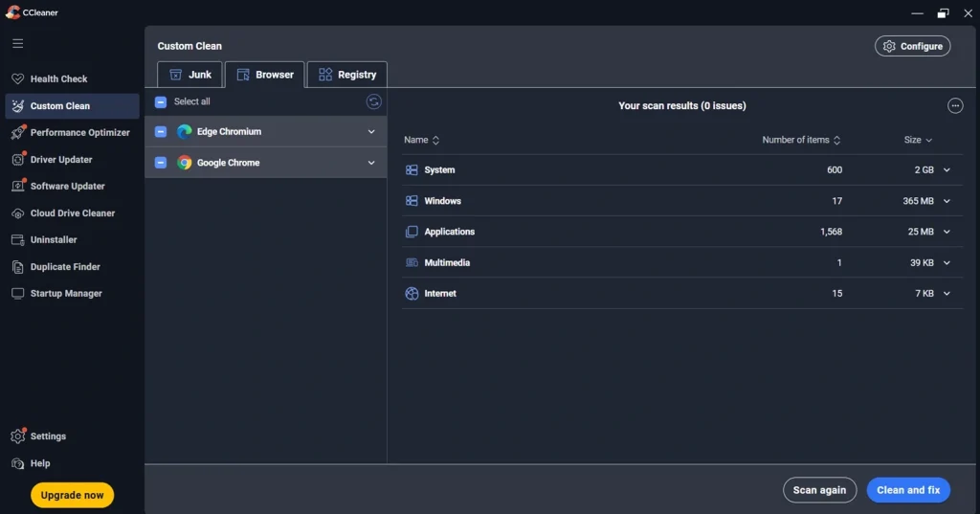Click the refresh icon beside Select all
980x514 pixels.
point(374,101)
